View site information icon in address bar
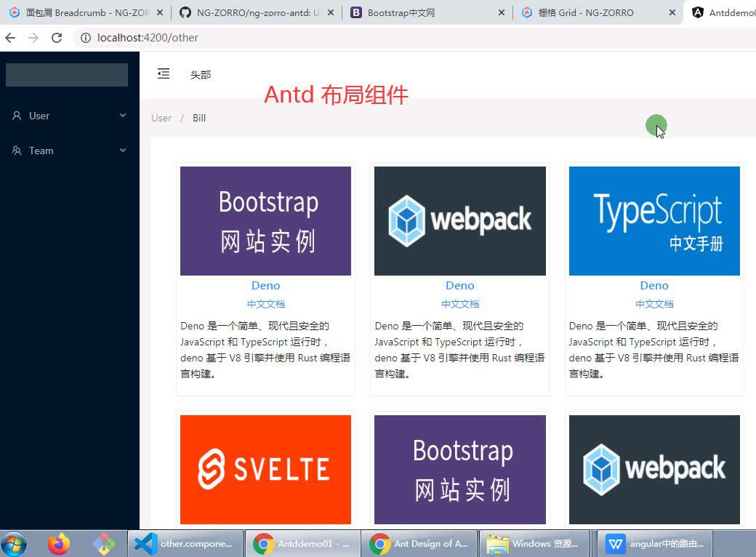Image resolution: width=756 pixels, height=557 pixels. pyautogui.click(x=85, y=38)
